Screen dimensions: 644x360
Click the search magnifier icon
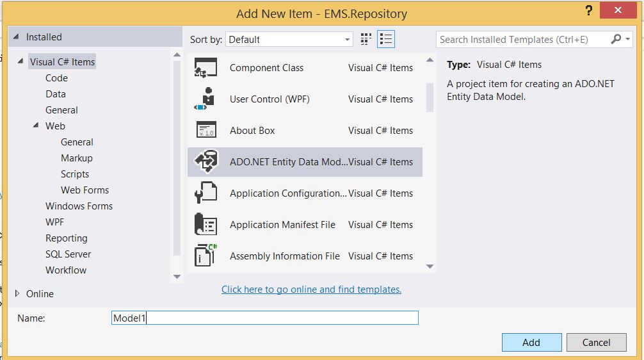616,40
